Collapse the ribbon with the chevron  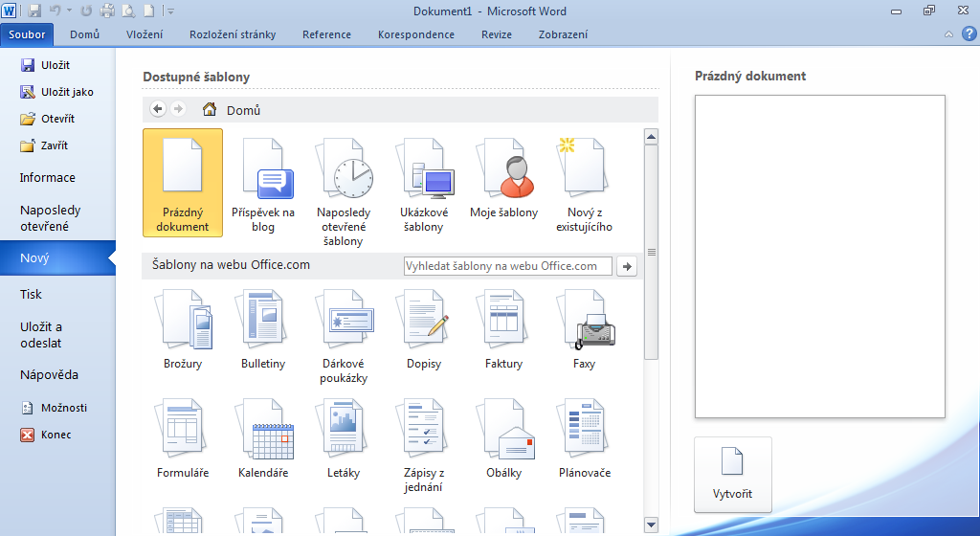point(948,34)
